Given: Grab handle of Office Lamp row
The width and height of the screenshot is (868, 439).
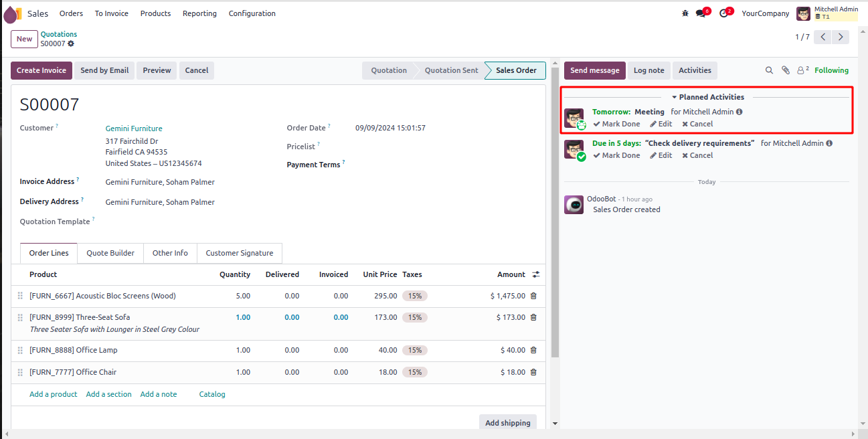Looking at the screenshot, I should click(x=20, y=350).
